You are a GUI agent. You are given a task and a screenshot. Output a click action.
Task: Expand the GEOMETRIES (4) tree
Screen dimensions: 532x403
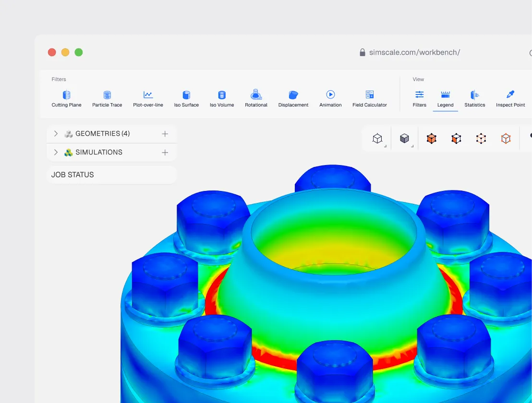click(56, 133)
